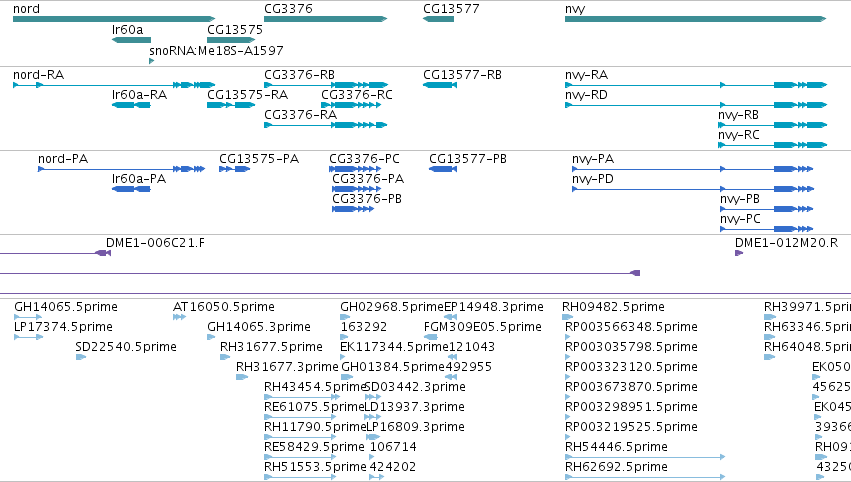Select the CG3376 gene bar
This screenshot has height=482, width=851.
click(326, 19)
